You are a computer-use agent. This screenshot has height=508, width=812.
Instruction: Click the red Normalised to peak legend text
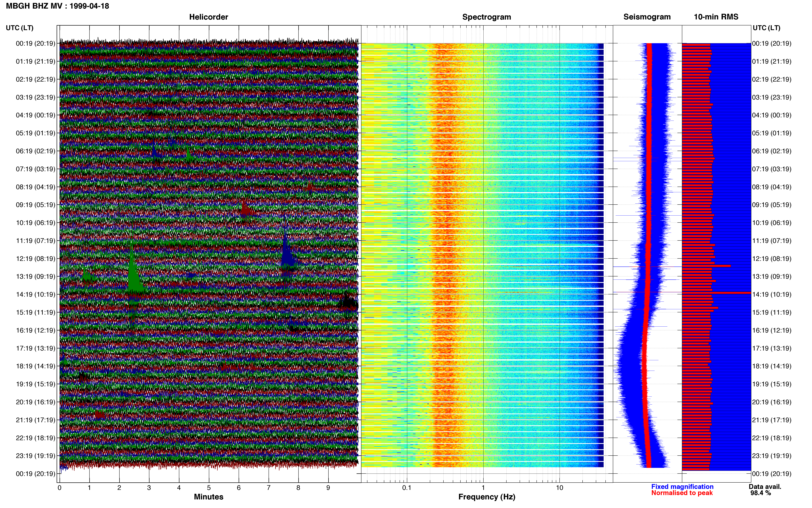tap(682, 493)
